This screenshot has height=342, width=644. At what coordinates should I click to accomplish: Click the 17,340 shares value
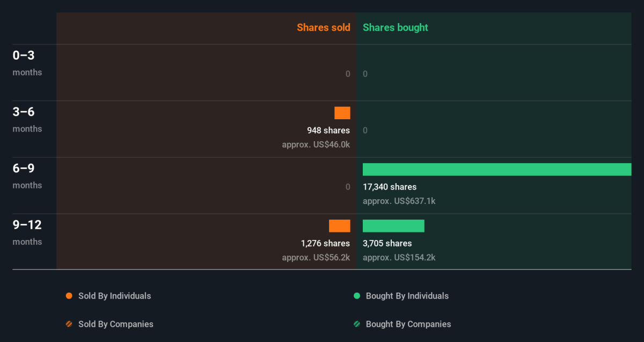pos(389,187)
